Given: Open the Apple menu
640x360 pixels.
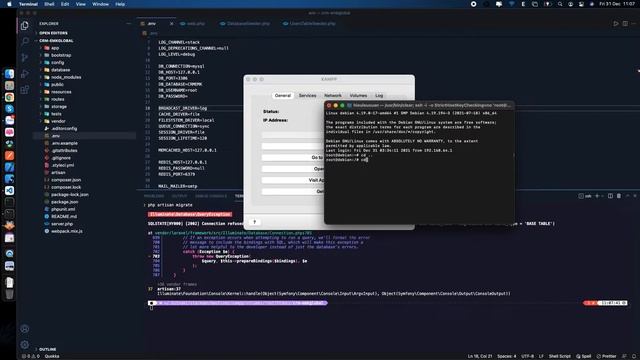Looking at the screenshot, I should (x=9, y=4).
